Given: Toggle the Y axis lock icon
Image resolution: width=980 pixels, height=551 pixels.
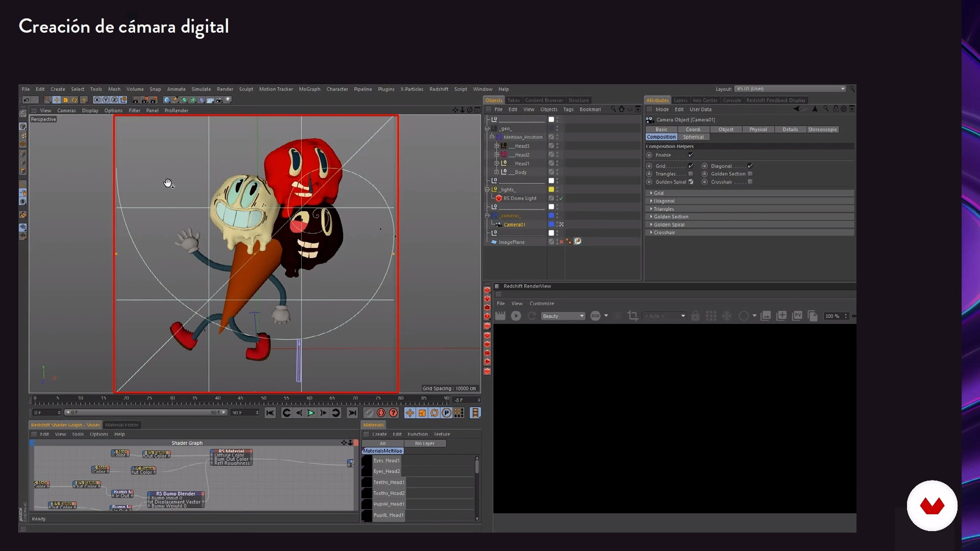Looking at the screenshot, I should 106,100.
